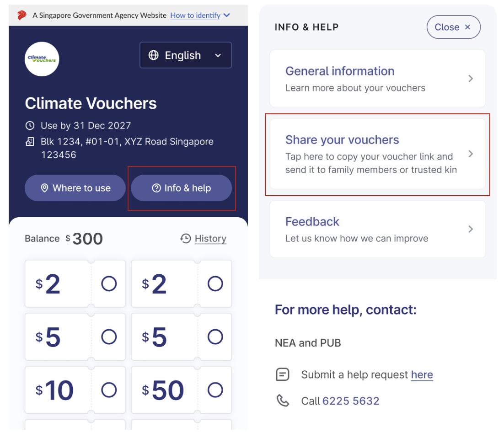Click the globe icon in language selector
Screen dimensions: 504x438
coord(153,55)
